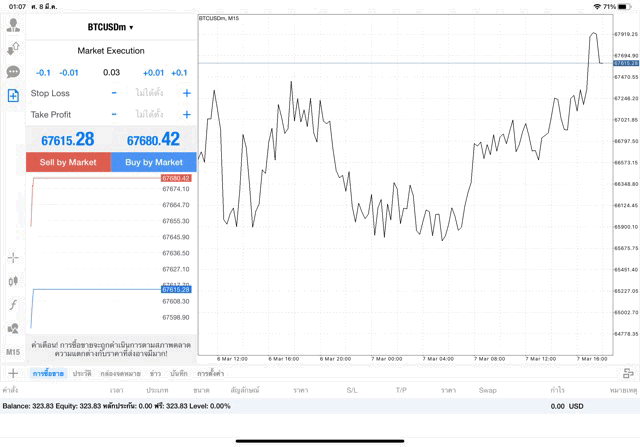The image size is (640, 447).
Task: Sort by ประเภท type column header
Action: click(157, 390)
